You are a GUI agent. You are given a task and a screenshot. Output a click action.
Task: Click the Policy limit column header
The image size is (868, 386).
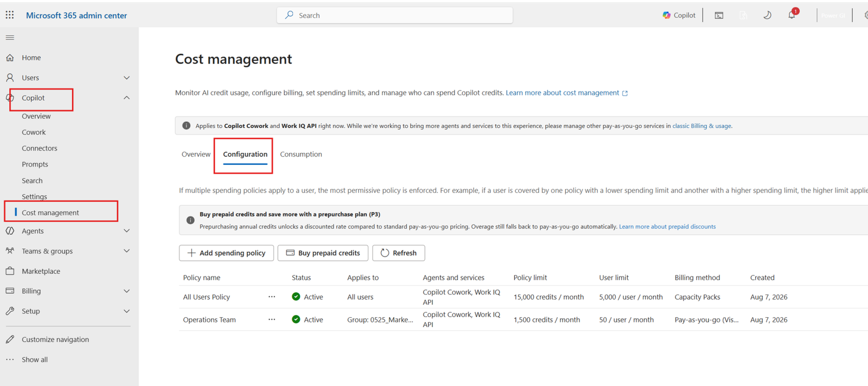tap(530, 278)
